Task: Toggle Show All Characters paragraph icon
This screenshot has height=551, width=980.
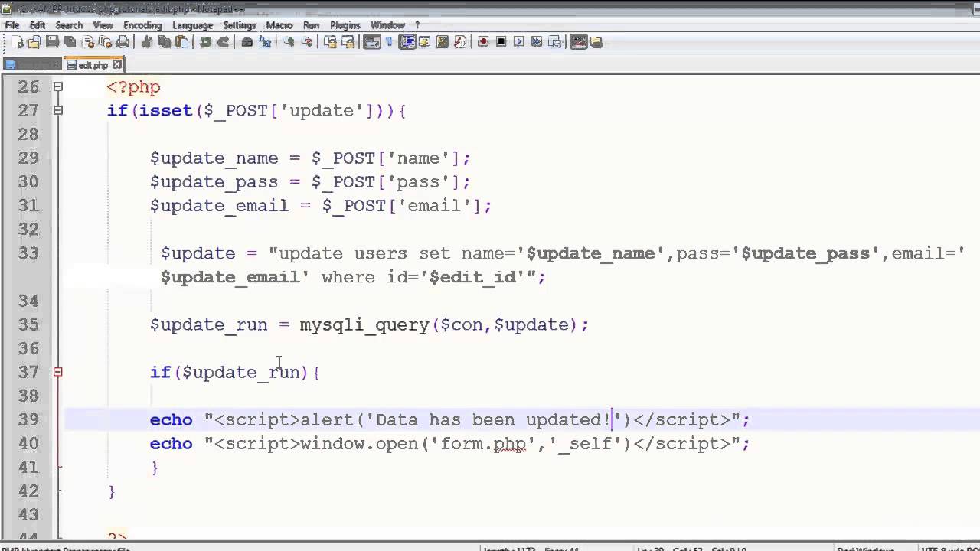Action: tap(389, 42)
